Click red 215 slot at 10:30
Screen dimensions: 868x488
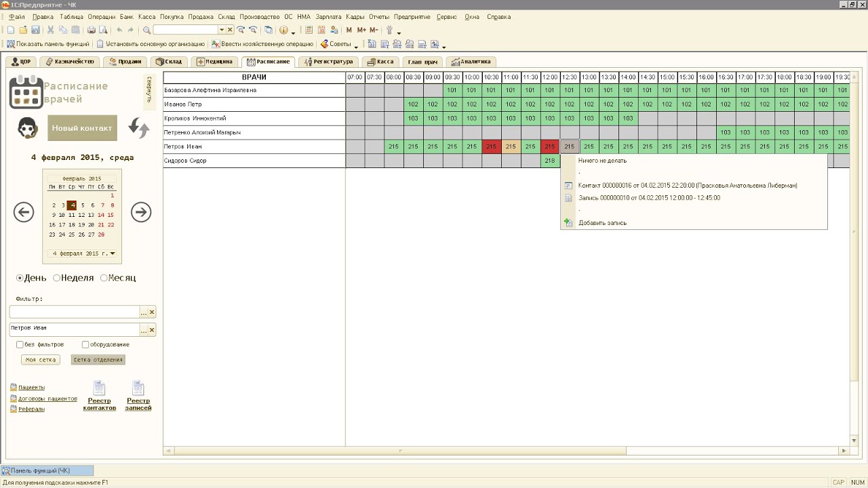coord(492,146)
